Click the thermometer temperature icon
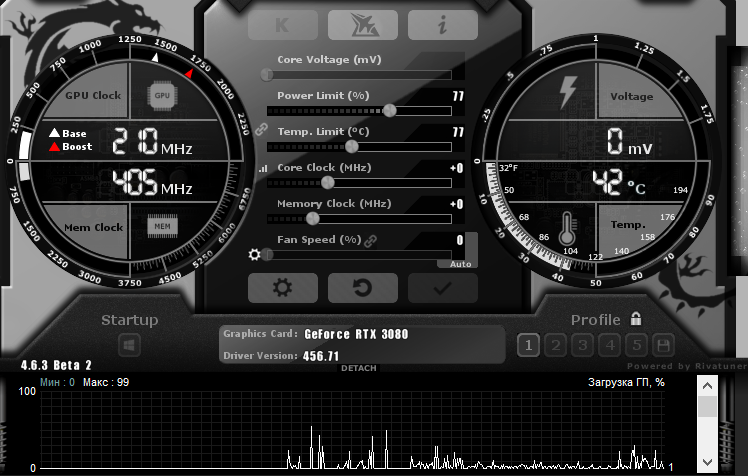This screenshot has height=476, width=748. pos(567,228)
